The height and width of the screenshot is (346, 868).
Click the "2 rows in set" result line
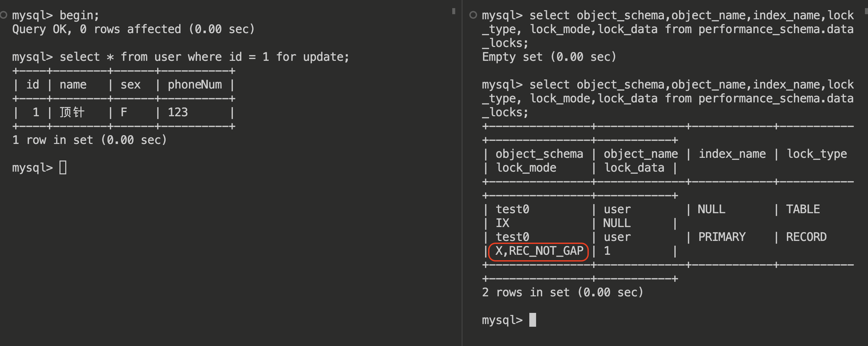point(562,292)
